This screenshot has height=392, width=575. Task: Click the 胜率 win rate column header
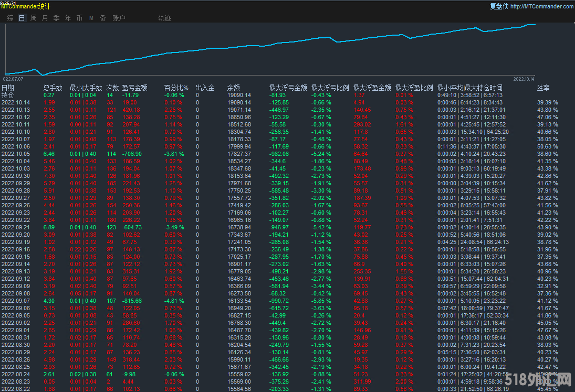(x=543, y=88)
